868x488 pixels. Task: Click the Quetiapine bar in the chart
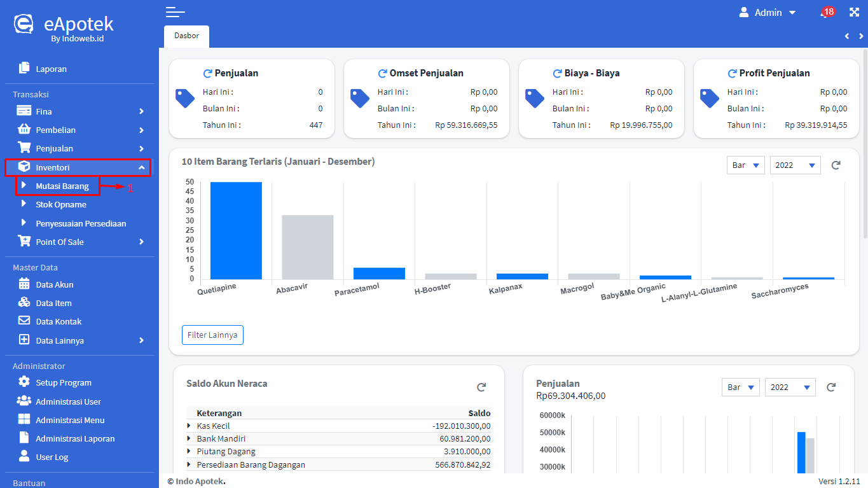pos(236,231)
